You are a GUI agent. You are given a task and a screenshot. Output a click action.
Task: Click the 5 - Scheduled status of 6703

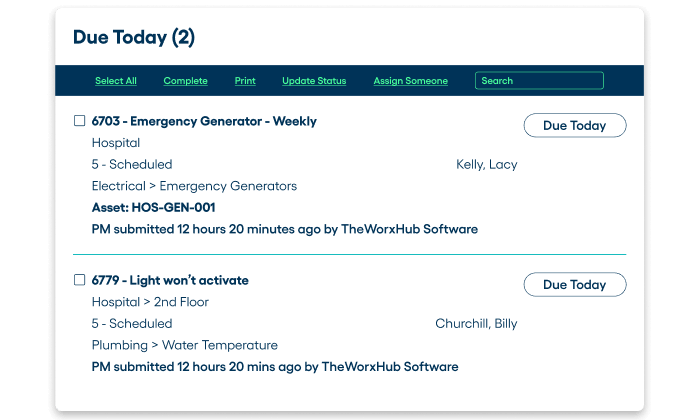click(x=132, y=164)
